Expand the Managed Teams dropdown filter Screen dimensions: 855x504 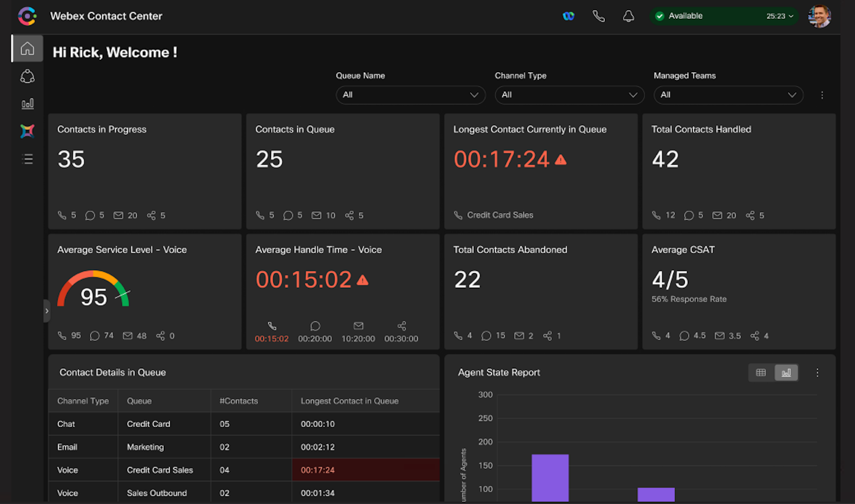[727, 95]
